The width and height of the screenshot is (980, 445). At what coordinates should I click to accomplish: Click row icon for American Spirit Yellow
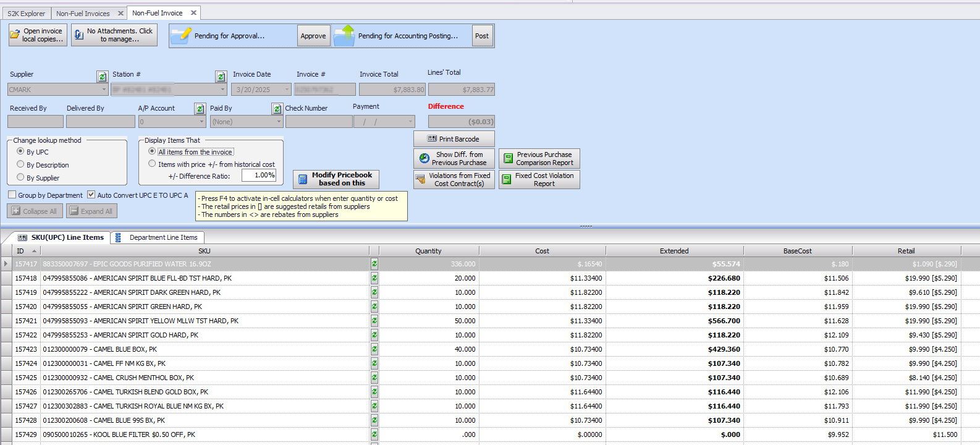(374, 321)
